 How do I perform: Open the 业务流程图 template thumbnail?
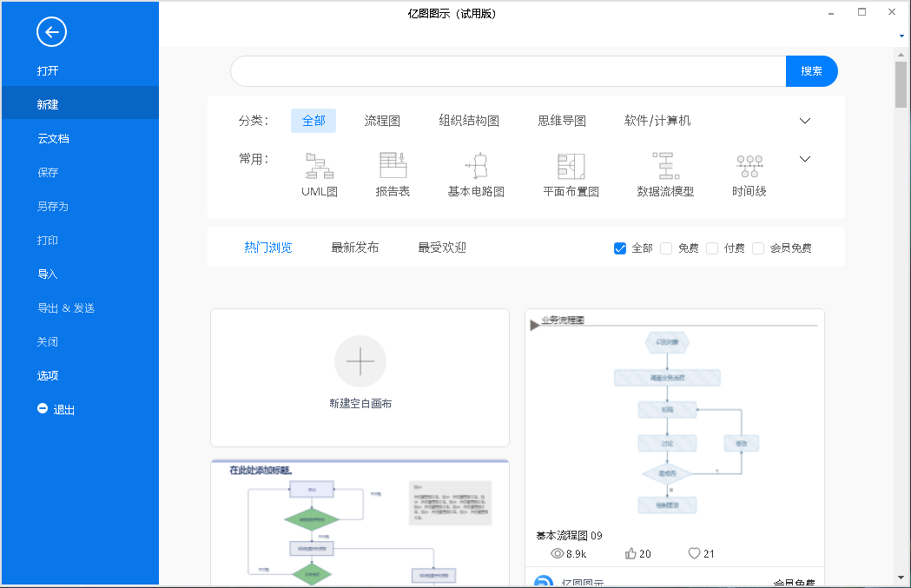point(675,419)
